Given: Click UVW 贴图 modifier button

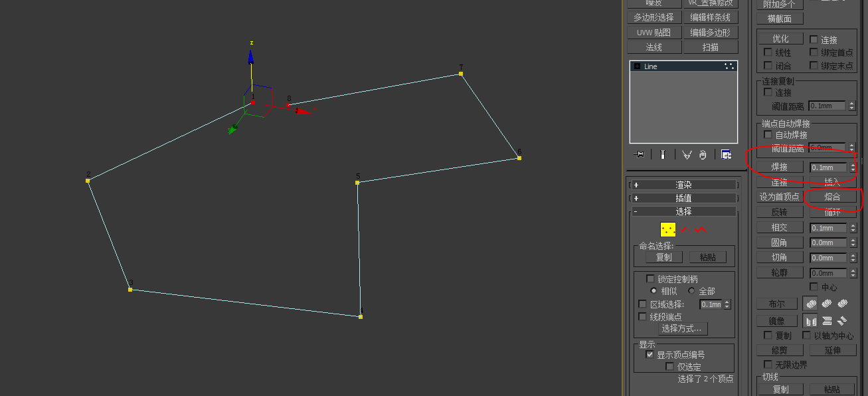Looking at the screenshot, I should click(x=653, y=33).
